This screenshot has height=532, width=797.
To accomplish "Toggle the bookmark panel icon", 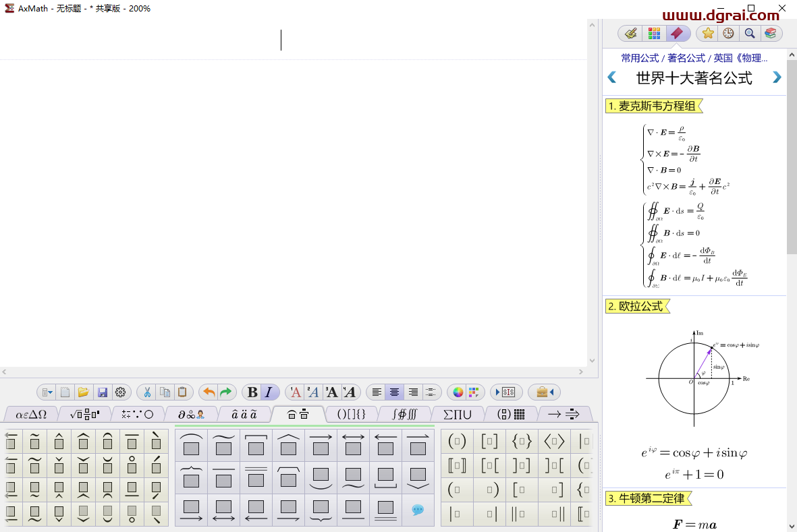I will click(678, 32).
